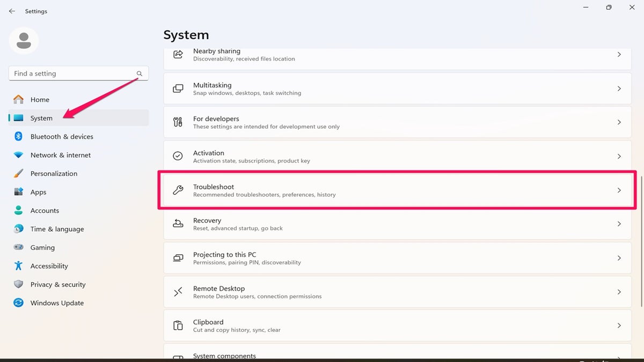Expand the Multitasking chevron arrow
Screen dimensions: 644x362
619,88
